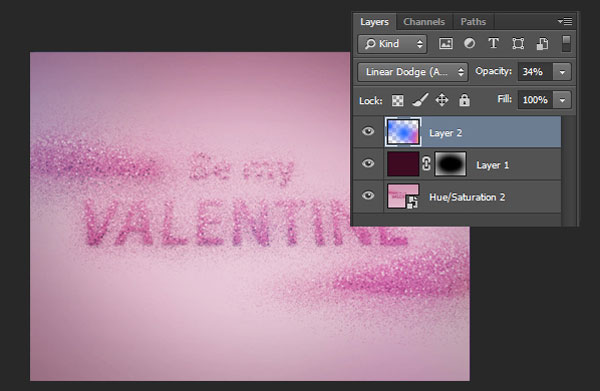Select Layer 1 layer mask thumbnail
600x391 pixels.
[451, 164]
